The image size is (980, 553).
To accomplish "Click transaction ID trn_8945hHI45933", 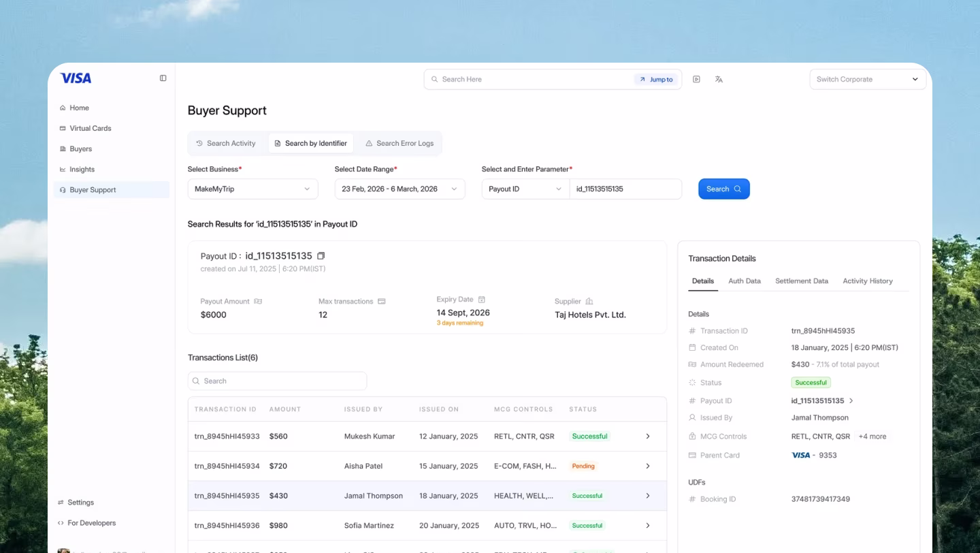I will [227, 436].
